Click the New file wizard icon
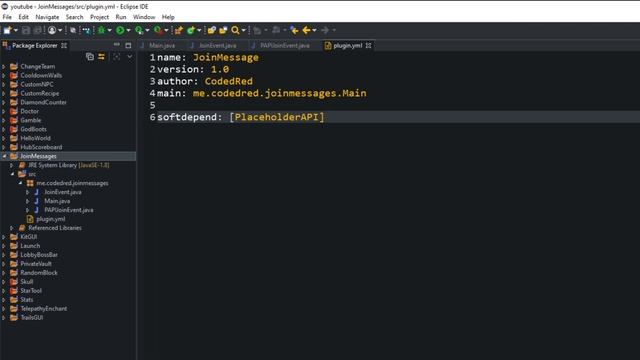Viewport: 640px width, 360px height. coord(7,30)
